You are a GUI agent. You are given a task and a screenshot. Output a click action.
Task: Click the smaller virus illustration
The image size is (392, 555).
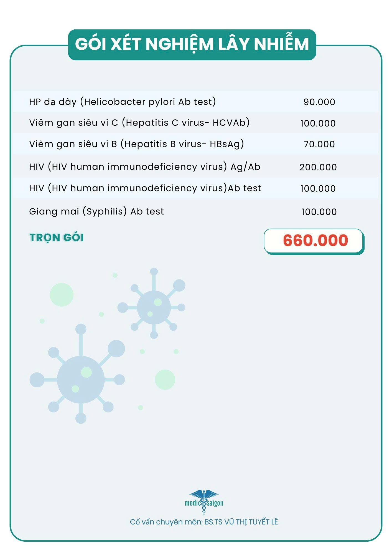tap(154, 307)
